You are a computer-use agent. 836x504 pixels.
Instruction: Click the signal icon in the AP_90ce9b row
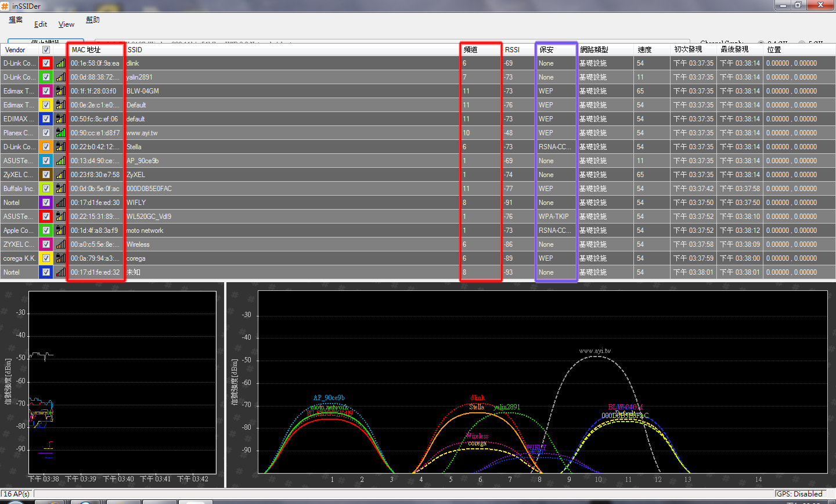coord(60,161)
